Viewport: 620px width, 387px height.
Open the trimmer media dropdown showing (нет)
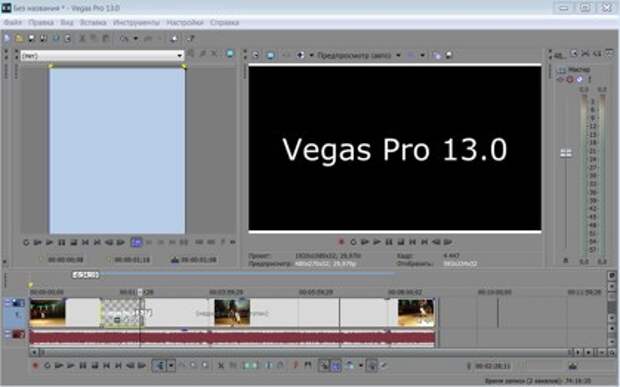[x=102, y=56]
